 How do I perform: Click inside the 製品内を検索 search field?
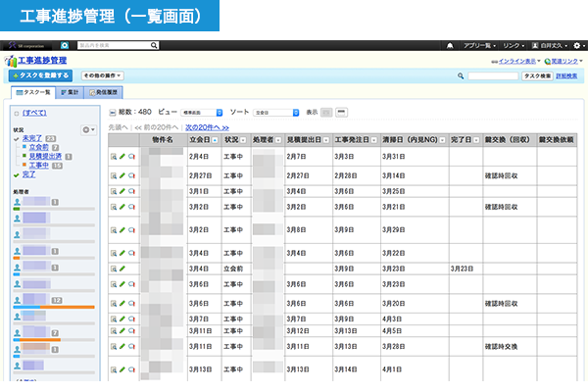click(x=114, y=45)
